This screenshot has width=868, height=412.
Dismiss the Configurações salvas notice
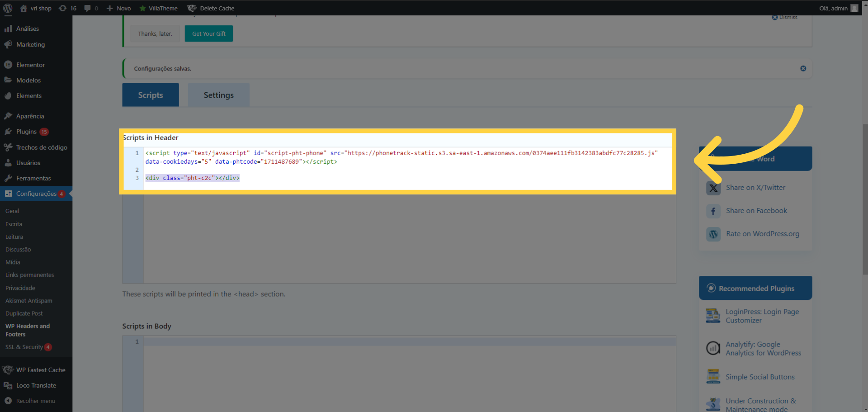pyautogui.click(x=803, y=68)
